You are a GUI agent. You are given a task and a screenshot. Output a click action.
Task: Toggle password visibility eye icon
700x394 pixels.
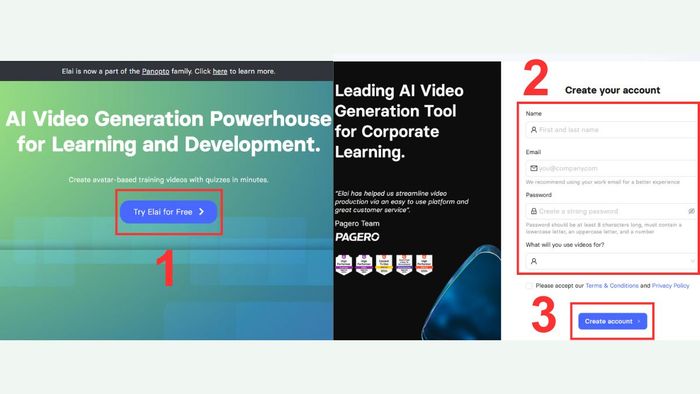(691, 211)
